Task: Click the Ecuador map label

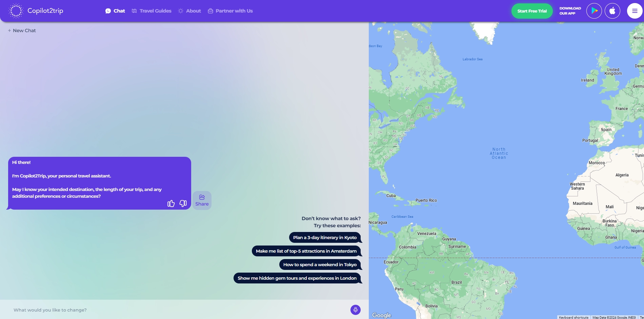Action: point(391,262)
